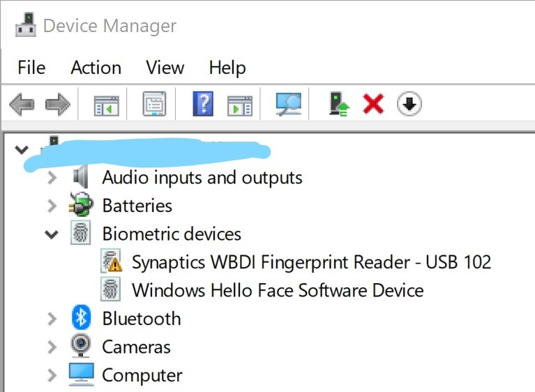Scan for hardware changes monitor icon
The height and width of the screenshot is (392, 535).
(x=288, y=105)
